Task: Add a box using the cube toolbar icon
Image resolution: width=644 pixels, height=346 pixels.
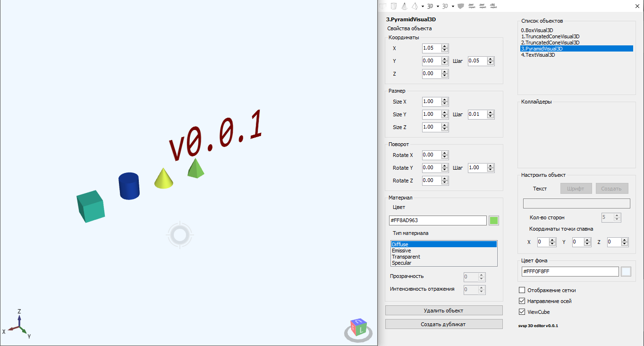Action: [x=382, y=6]
